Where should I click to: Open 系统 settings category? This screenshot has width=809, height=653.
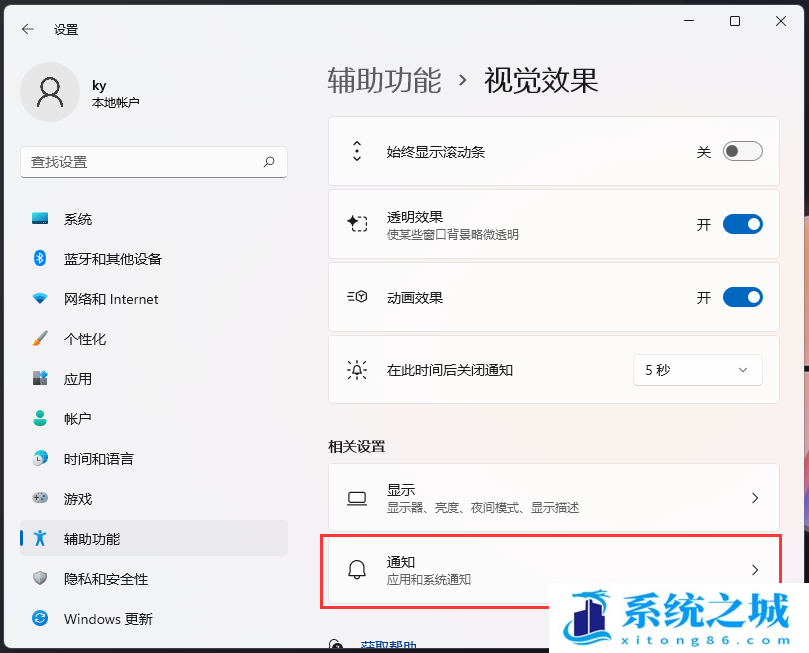click(x=154, y=219)
